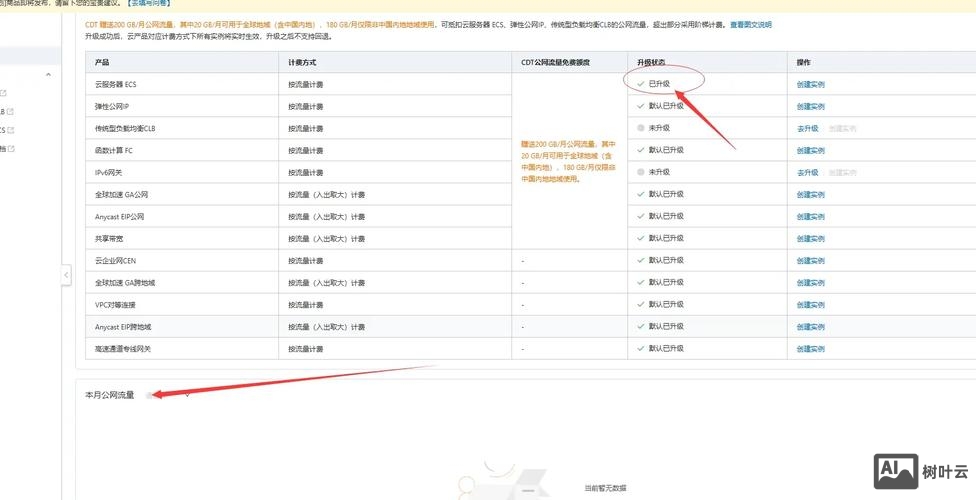The height and width of the screenshot is (500, 976).
Task: Click the gray status dot in 传统型负载均衡CLB row
Action: (x=640, y=128)
